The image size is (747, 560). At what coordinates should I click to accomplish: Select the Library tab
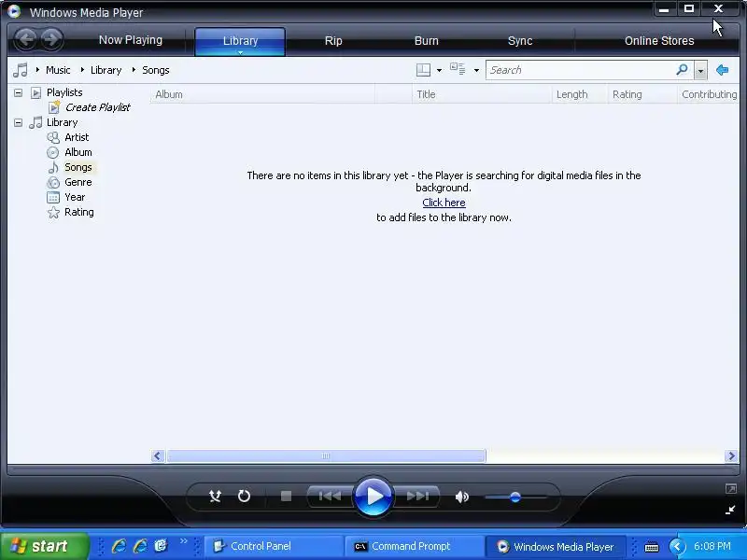[x=240, y=41]
